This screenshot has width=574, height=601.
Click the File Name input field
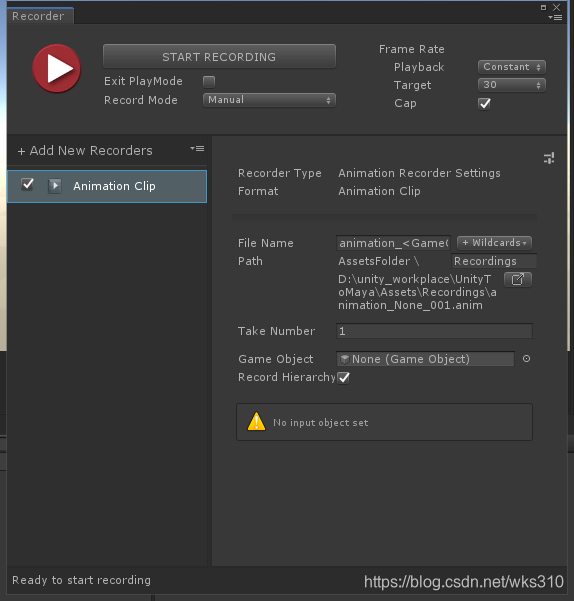[394, 243]
